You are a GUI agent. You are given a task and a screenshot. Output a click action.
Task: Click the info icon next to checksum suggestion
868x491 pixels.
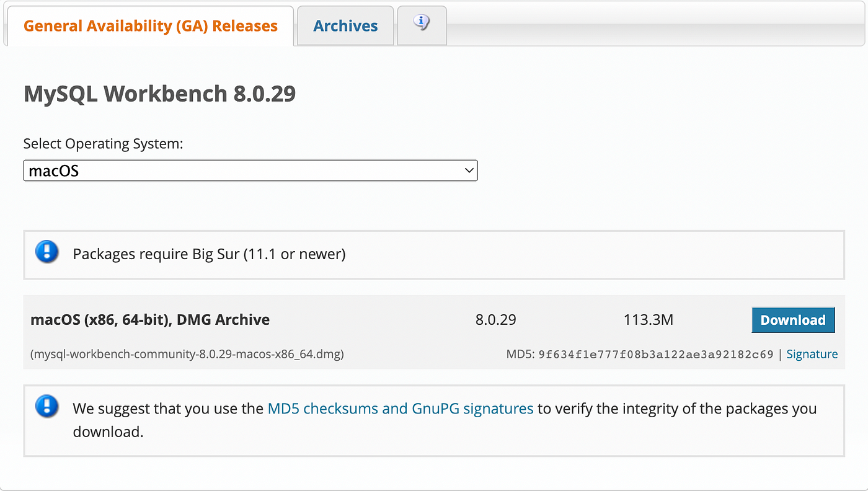46,406
